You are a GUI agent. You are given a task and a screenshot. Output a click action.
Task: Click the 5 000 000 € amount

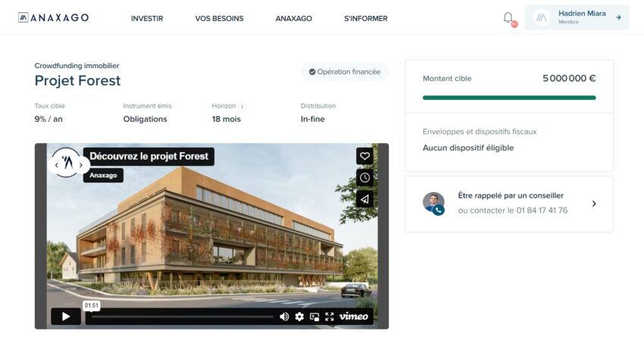[x=569, y=78]
